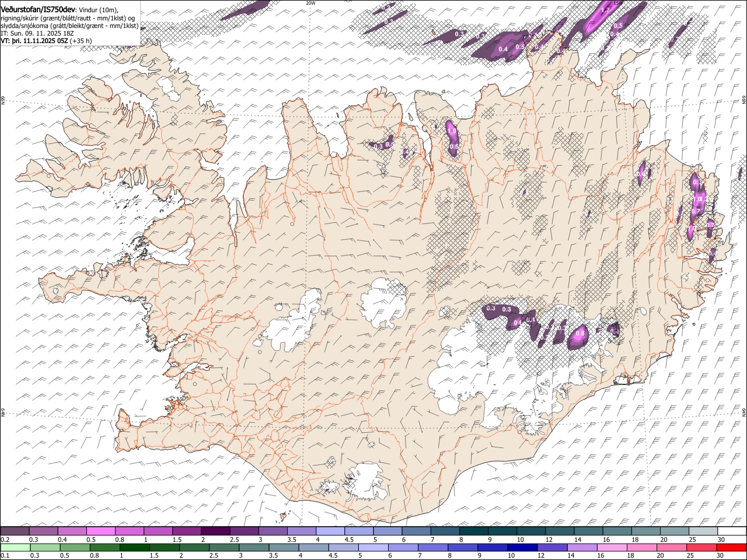Select the darkest purple 2 swatch in snow legend
The image size is (747, 560).
tap(215, 531)
